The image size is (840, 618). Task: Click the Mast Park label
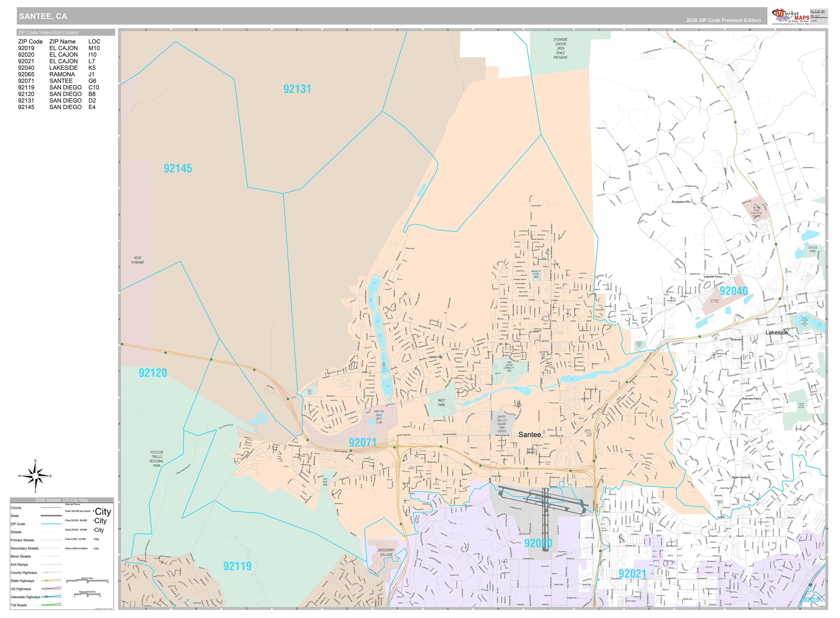tap(442, 403)
